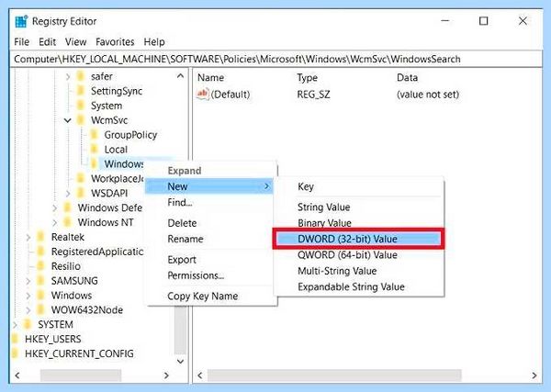Create a new String Value
The height and width of the screenshot is (392, 551).
(359, 207)
